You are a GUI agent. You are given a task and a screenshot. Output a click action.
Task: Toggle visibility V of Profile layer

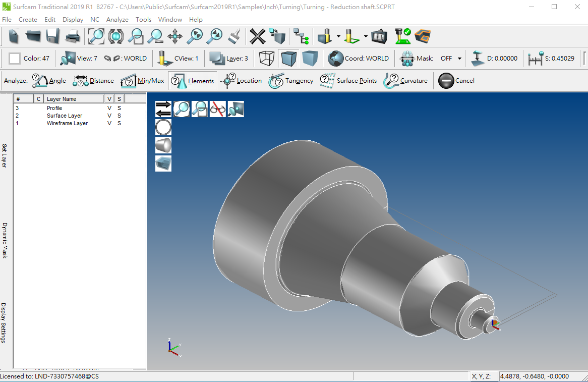click(109, 108)
